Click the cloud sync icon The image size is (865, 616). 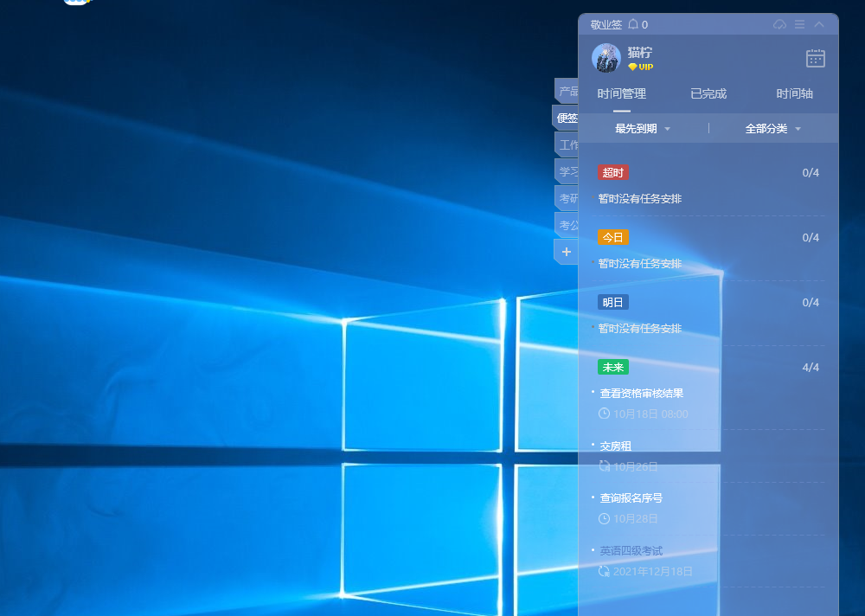click(779, 24)
